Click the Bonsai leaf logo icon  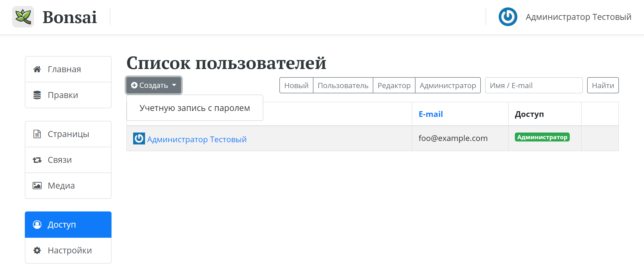[23, 17]
